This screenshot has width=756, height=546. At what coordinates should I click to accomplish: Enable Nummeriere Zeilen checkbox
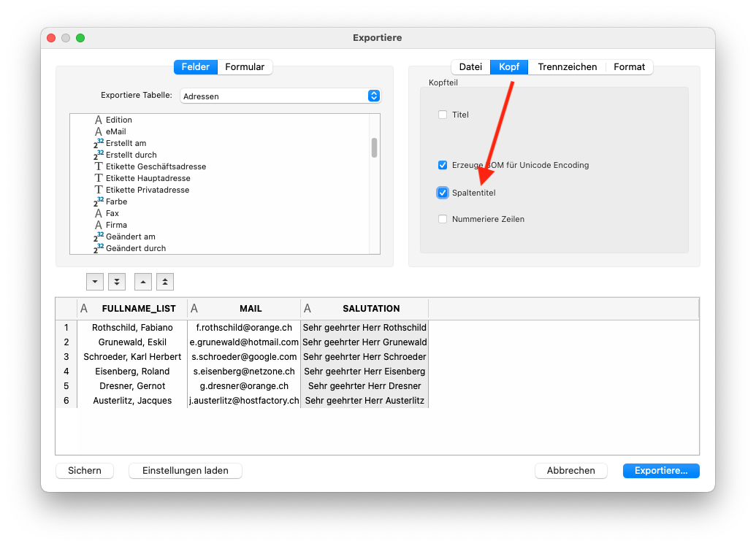pyautogui.click(x=443, y=219)
